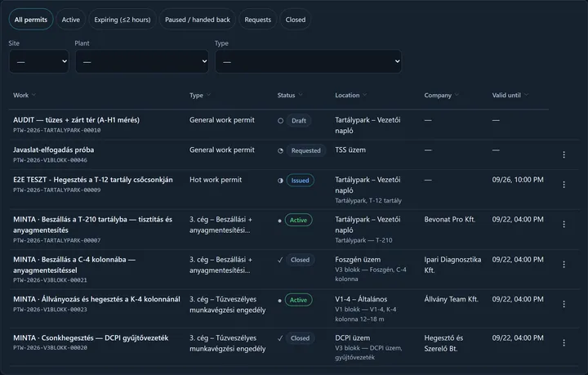Open the Javaslat-elfogadás próba row's three-dot menu
The image size is (588, 375).
coord(563,154)
